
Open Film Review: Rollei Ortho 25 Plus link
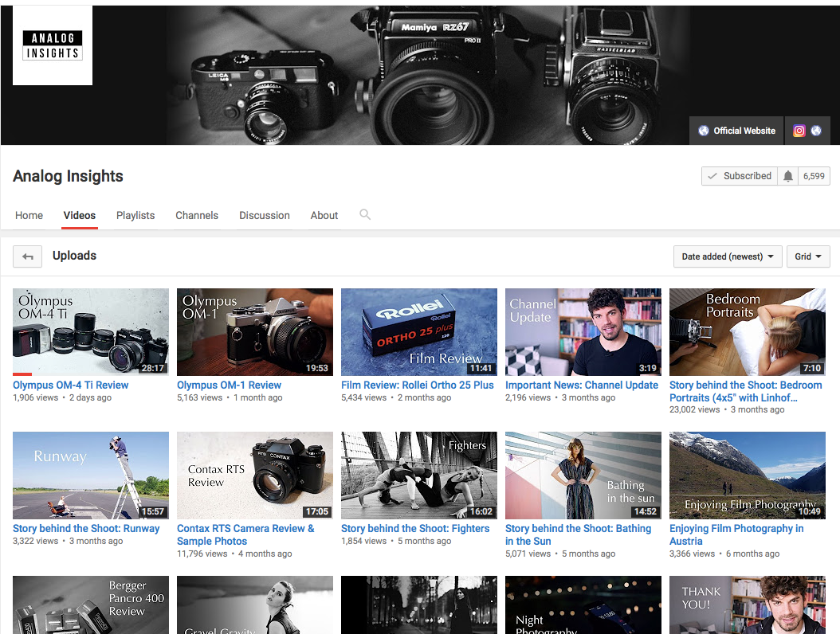[418, 385]
